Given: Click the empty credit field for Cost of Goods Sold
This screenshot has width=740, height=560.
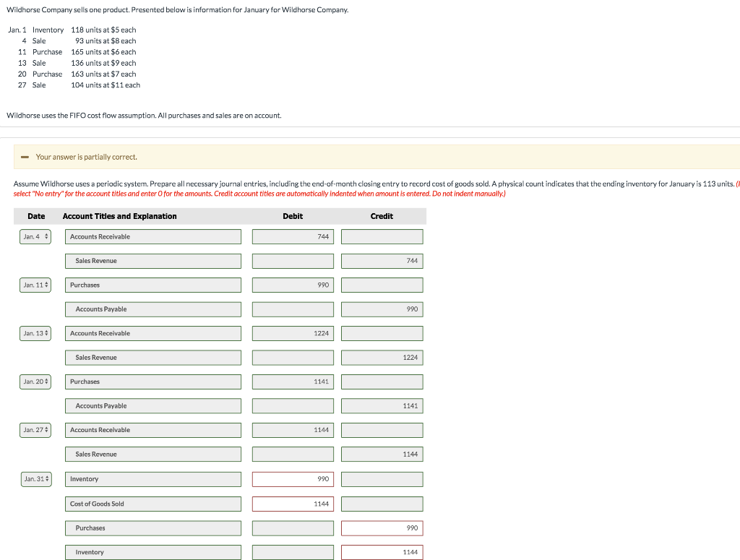Looking at the screenshot, I should coord(382,504).
